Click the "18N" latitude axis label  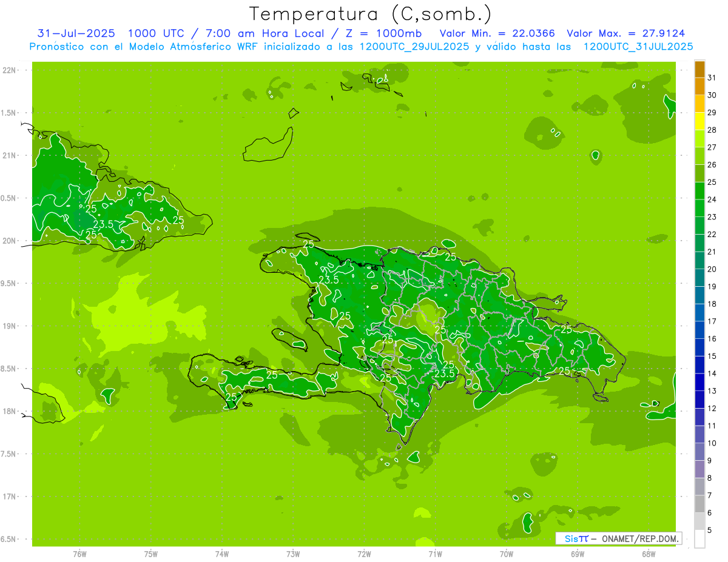(x=9, y=411)
